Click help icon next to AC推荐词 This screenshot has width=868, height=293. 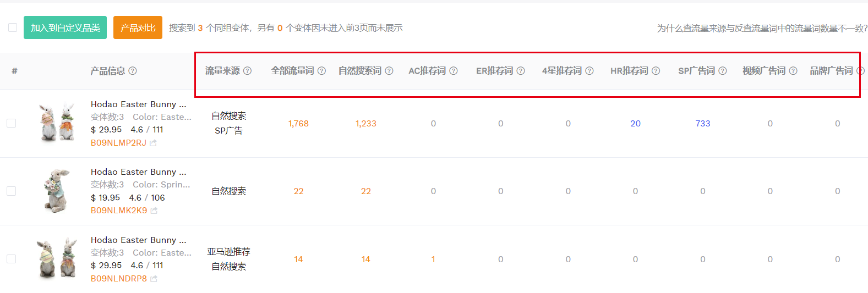tap(454, 71)
